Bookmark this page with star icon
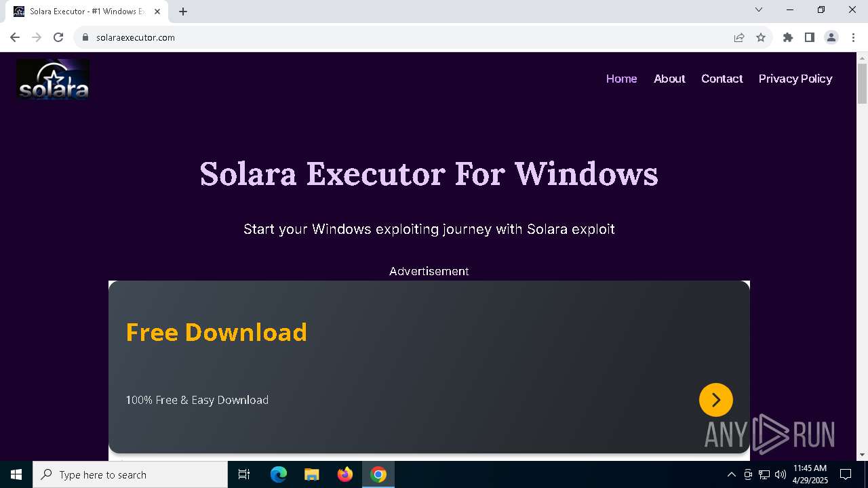This screenshot has width=868, height=488. [x=761, y=37]
